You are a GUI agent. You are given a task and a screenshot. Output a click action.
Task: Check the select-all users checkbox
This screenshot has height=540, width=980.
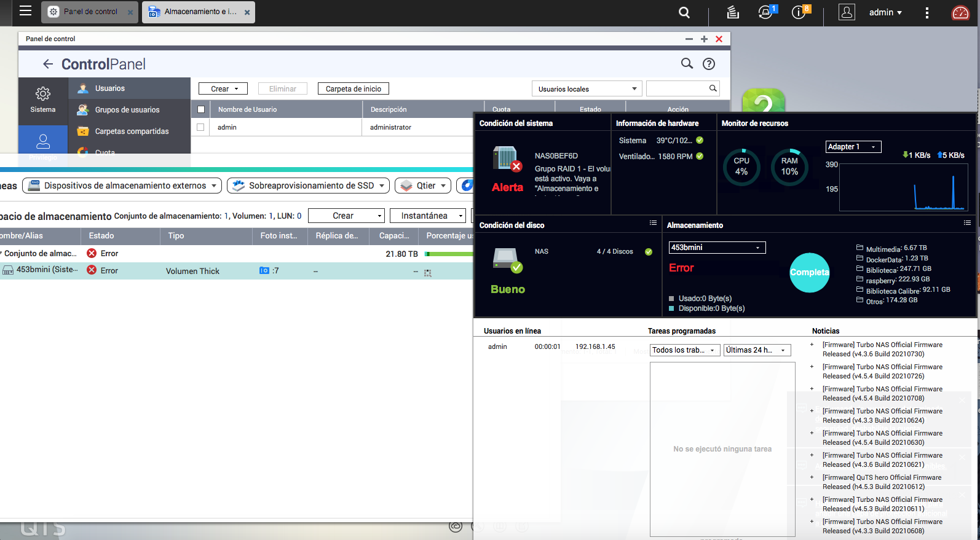coord(200,109)
